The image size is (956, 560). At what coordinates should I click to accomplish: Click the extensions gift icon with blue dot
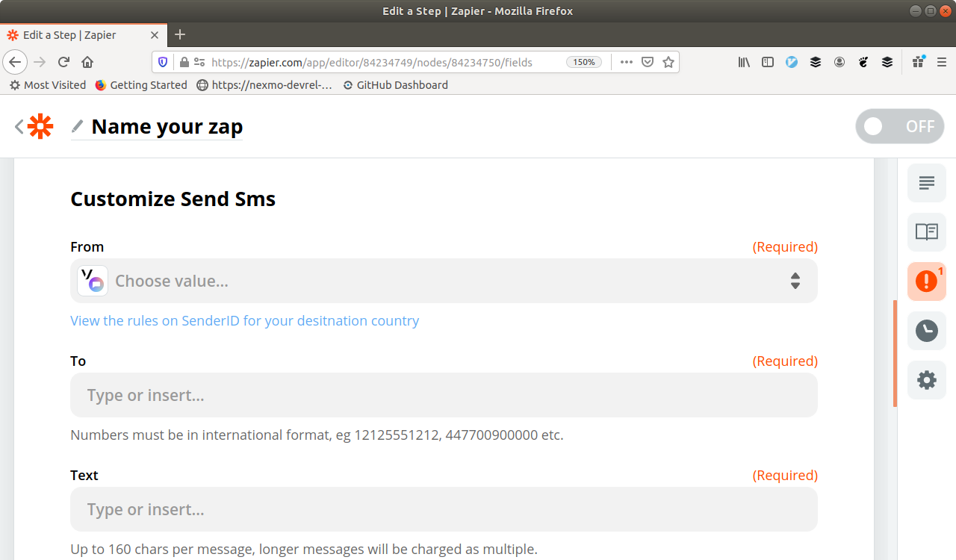(x=918, y=62)
